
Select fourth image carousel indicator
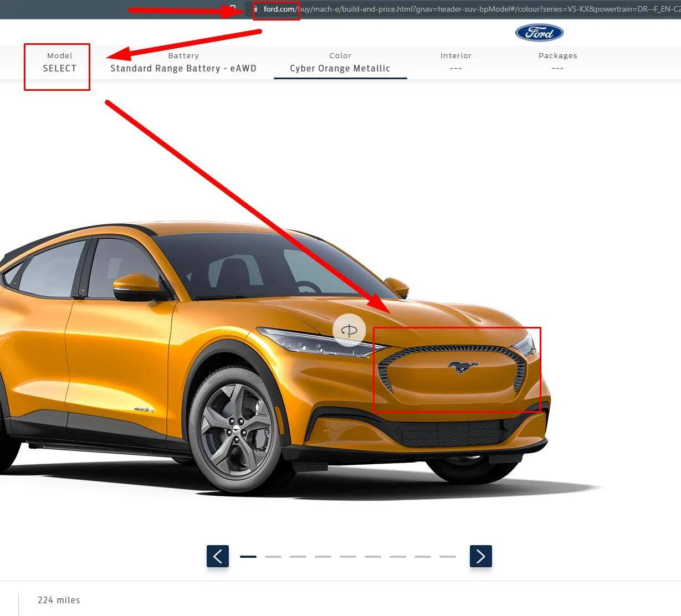click(x=323, y=557)
